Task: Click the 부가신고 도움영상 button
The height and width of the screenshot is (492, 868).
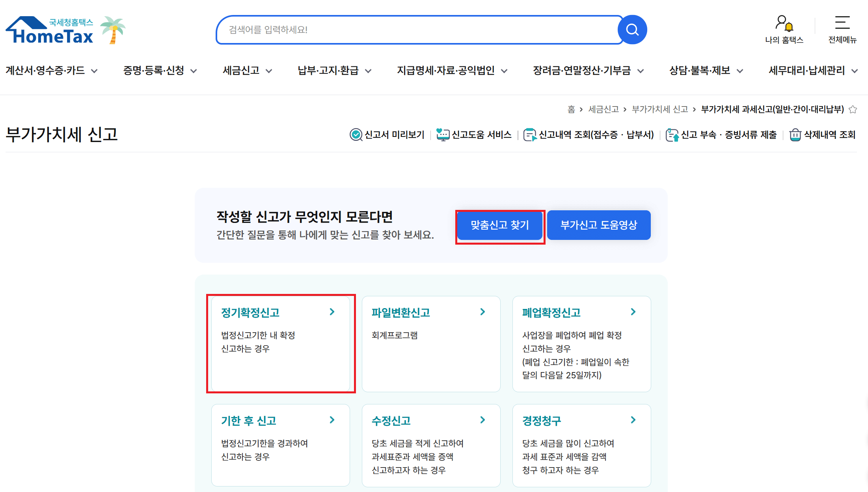Action: pyautogui.click(x=599, y=225)
